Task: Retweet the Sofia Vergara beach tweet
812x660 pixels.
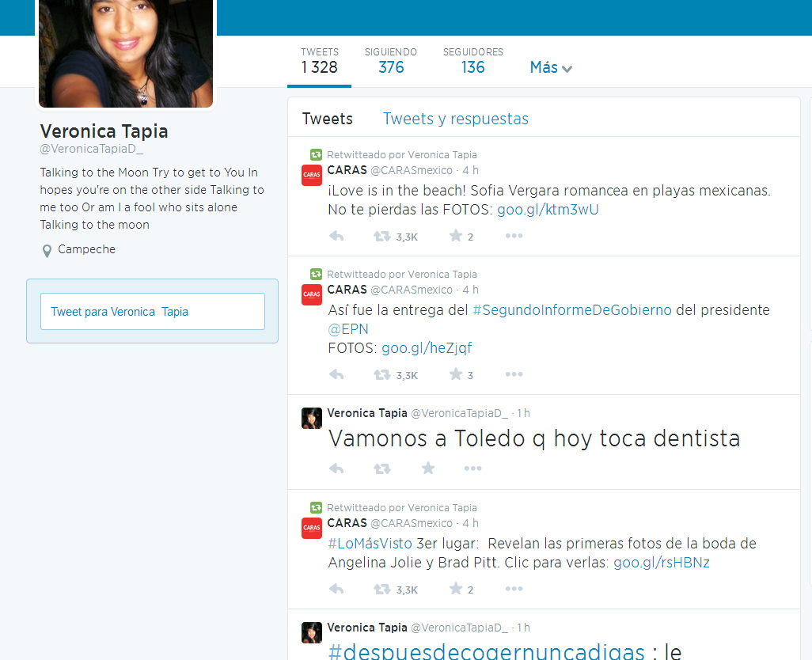Action: point(382,236)
